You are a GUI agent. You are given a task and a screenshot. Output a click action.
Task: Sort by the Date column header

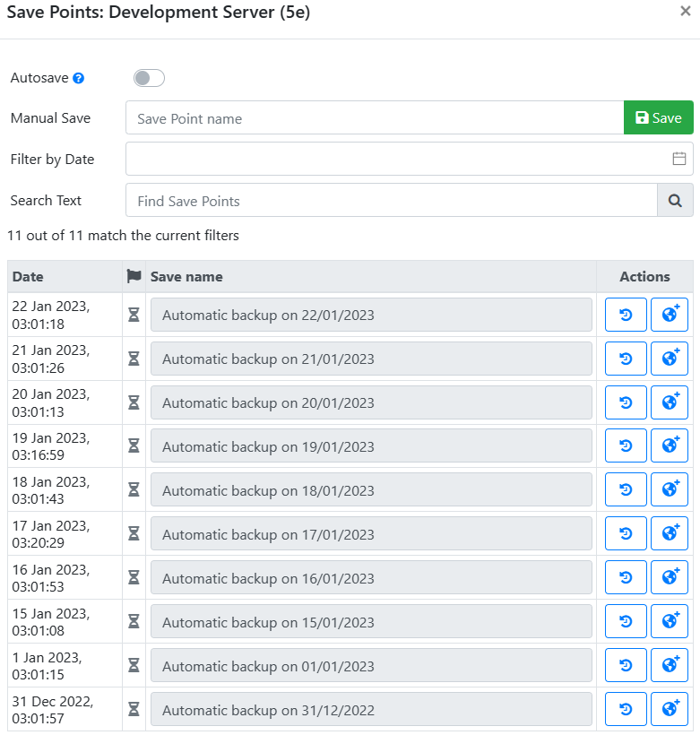pyautogui.click(x=28, y=276)
